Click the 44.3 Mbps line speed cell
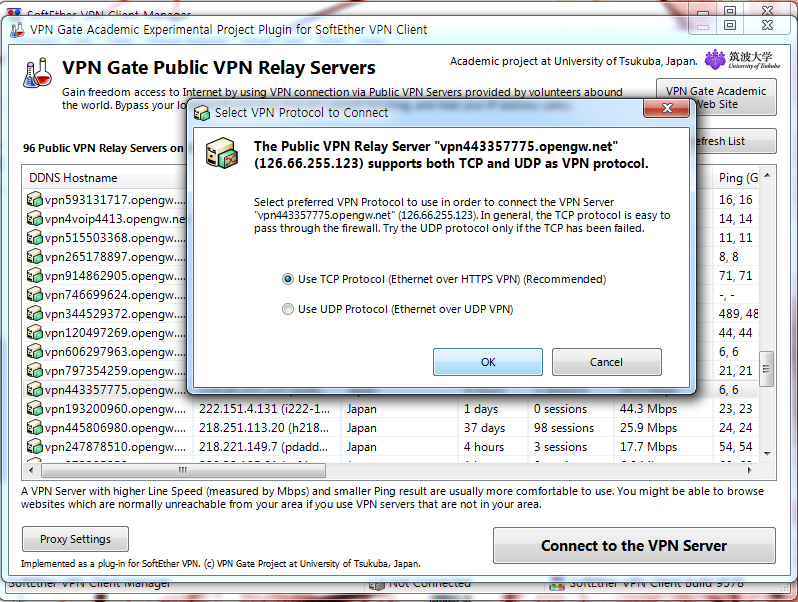The height and width of the screenshot is (602, 798). coord(648,409)
